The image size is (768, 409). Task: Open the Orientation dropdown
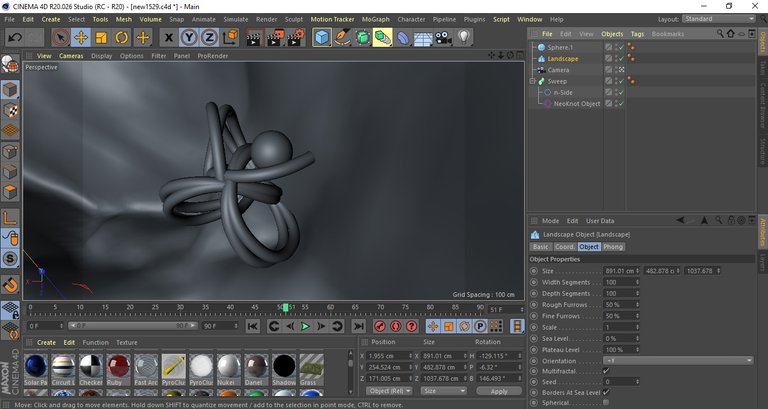click(x=678, y=360)
